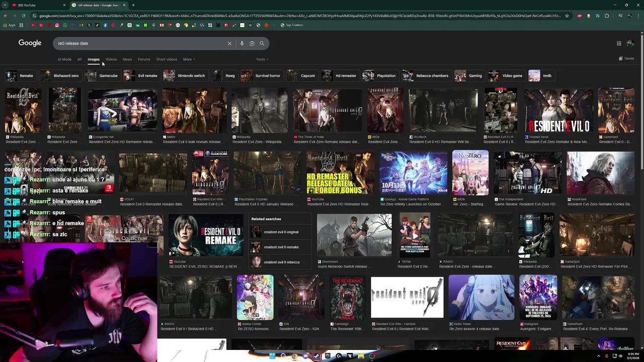Image resolution: width=644 pixels, height=362 pixels.
Task: Filter images by Gamecube chip
Action: (102, 76)
